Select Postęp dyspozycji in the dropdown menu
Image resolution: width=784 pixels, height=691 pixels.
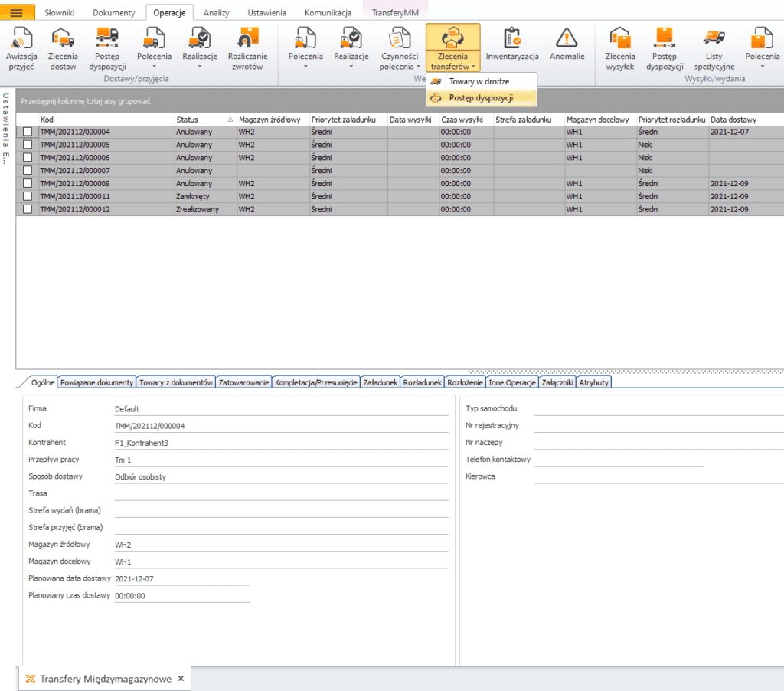481,98
